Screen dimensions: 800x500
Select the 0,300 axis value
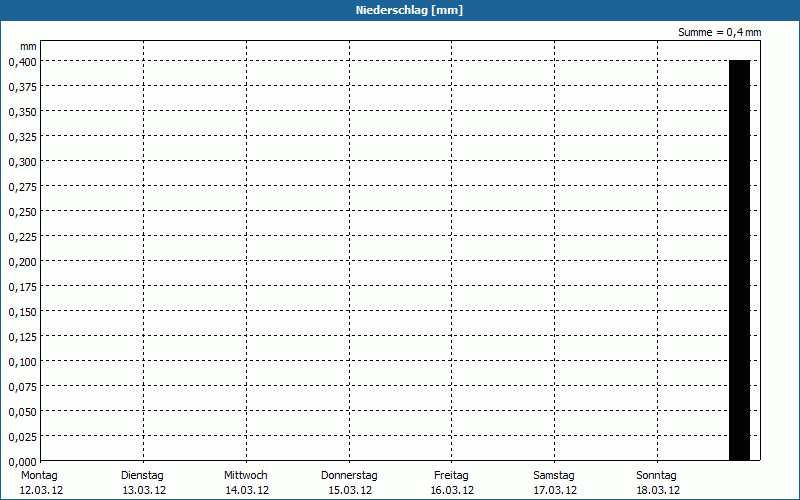click(x=22, y=162)
